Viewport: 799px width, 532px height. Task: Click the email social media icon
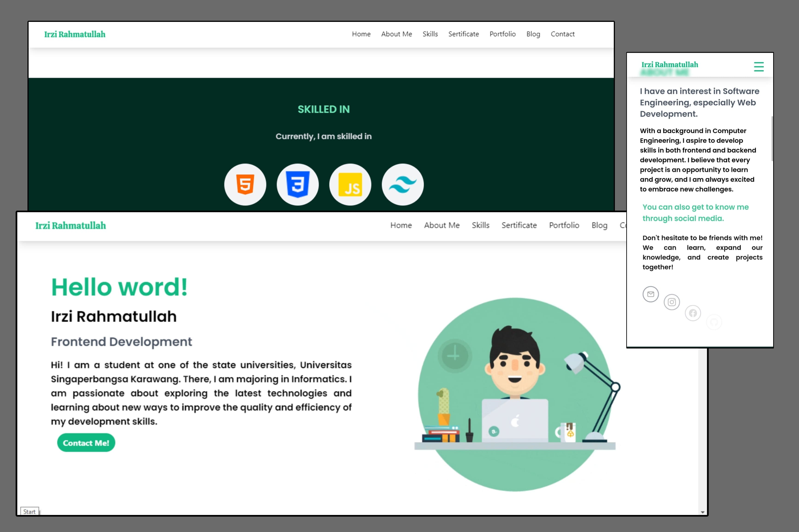tap(651, 293)
